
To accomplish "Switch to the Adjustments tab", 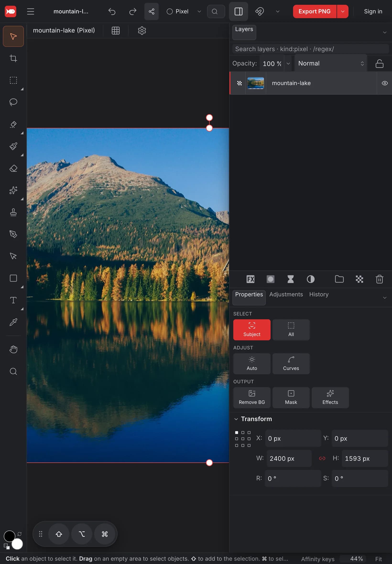I will pyautogui.click(x=286, y=294).
